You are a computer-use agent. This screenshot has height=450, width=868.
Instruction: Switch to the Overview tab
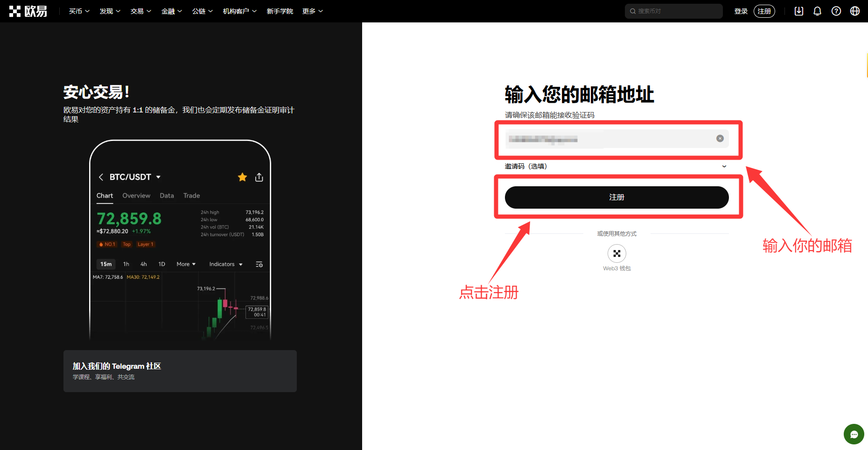(136, 196)
